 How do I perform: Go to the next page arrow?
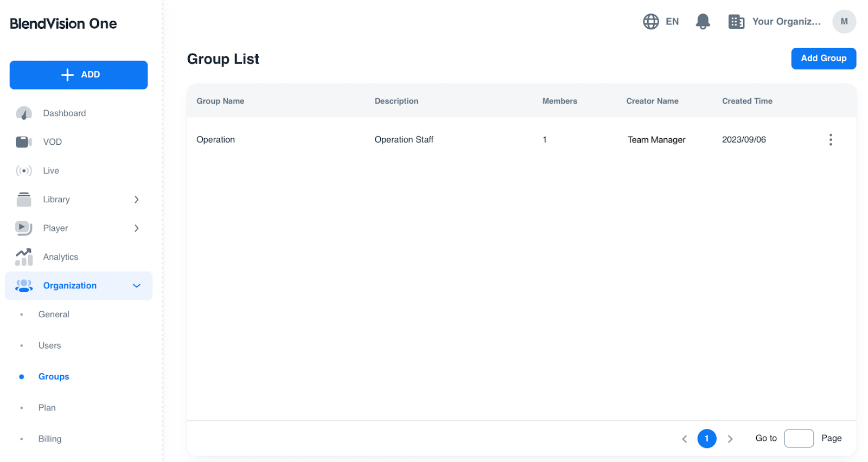pos(730,439)
